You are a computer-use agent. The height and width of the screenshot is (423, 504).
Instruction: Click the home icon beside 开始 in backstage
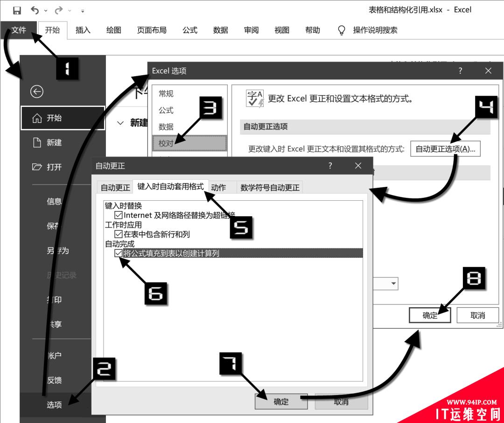[37, 118]
